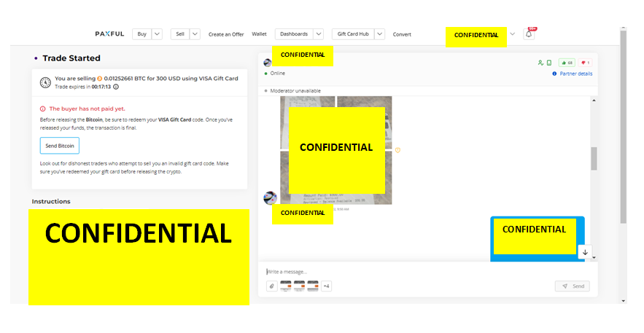Click the avatar beside the receipt message
Viewport: 644px width, 333px height.
(270, 197)
